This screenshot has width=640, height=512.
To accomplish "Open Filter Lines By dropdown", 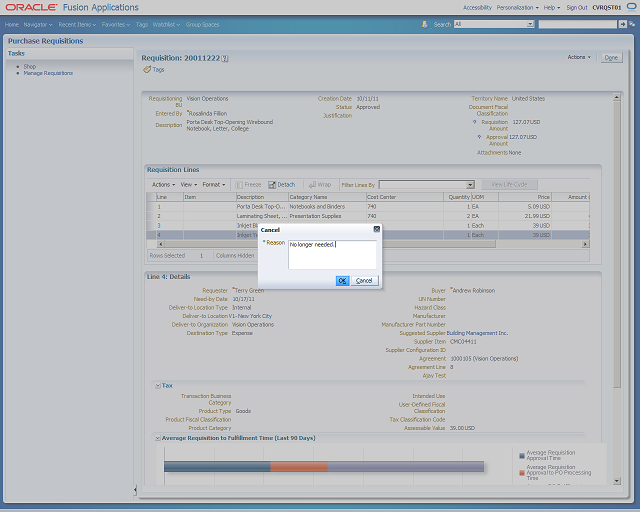I will pos(470,185).
